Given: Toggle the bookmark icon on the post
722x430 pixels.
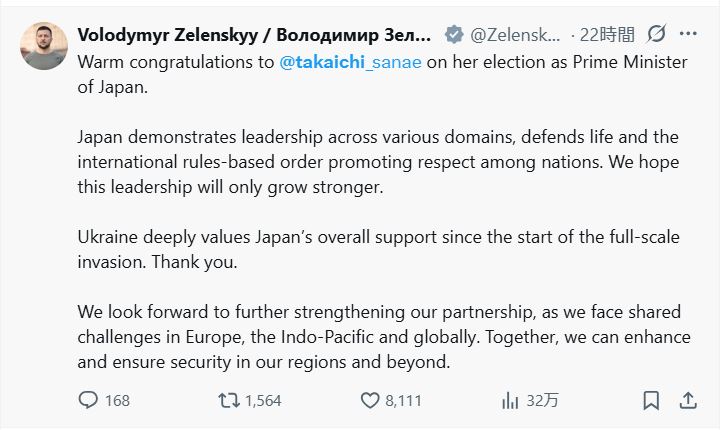Looking at the screenshot, I should tap(651, 400).
